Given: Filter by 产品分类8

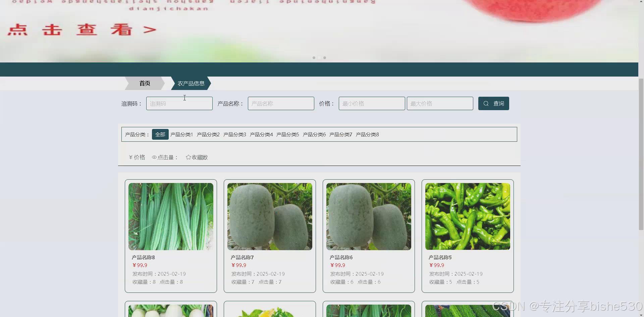Looking at the screenshot, I should click(x=367, y=134).
